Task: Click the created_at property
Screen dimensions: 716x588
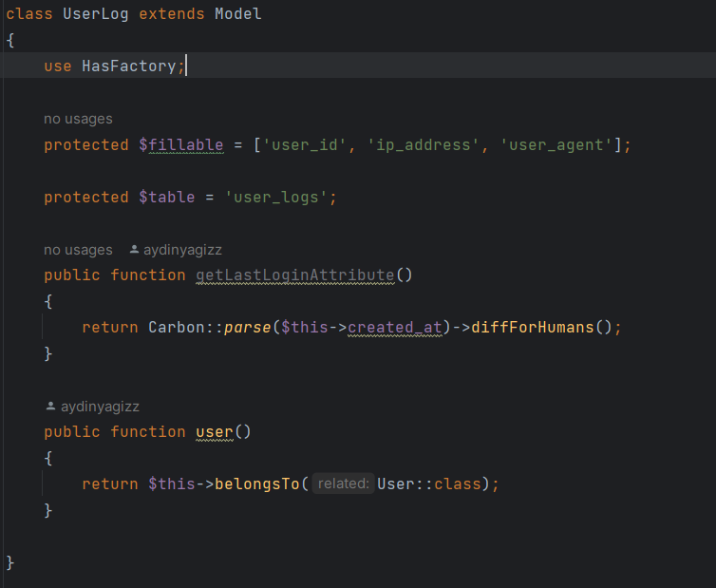Action: tap(395, 328)
